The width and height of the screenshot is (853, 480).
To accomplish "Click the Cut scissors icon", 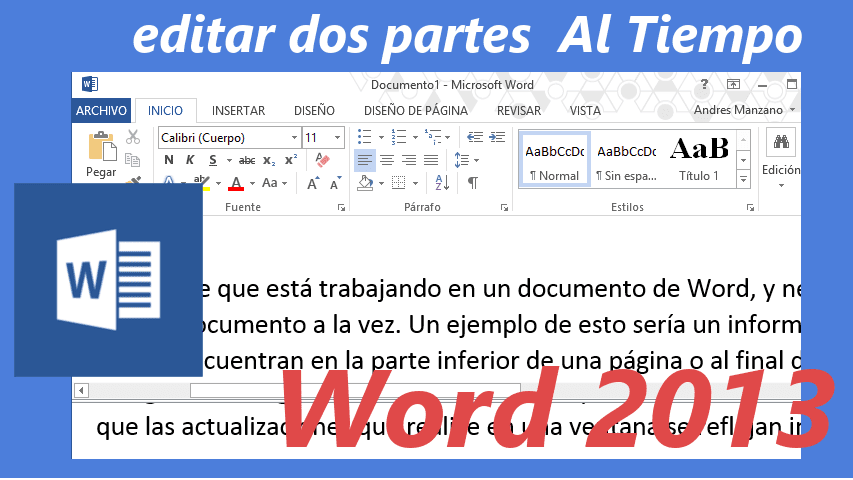I will pos(133,137).
